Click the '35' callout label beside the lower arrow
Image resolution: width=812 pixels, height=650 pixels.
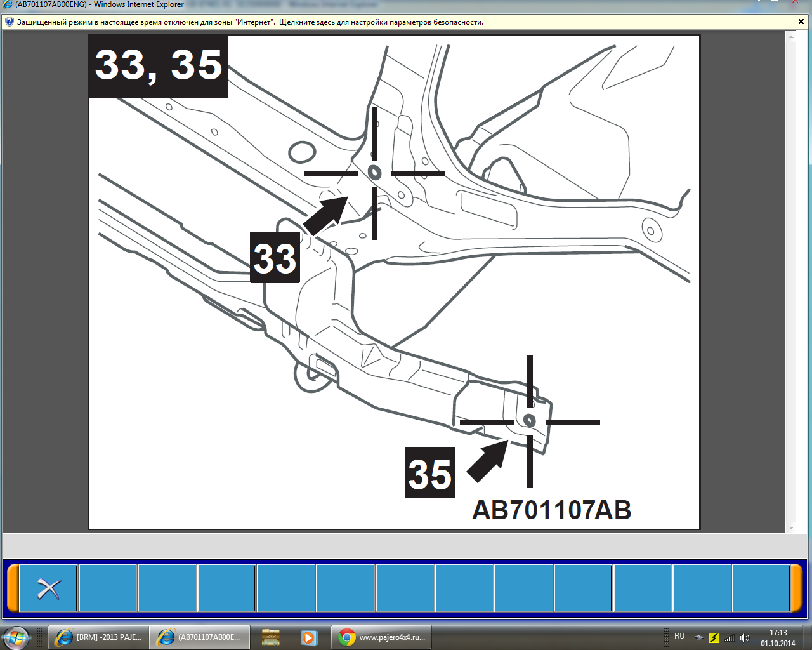430,473
